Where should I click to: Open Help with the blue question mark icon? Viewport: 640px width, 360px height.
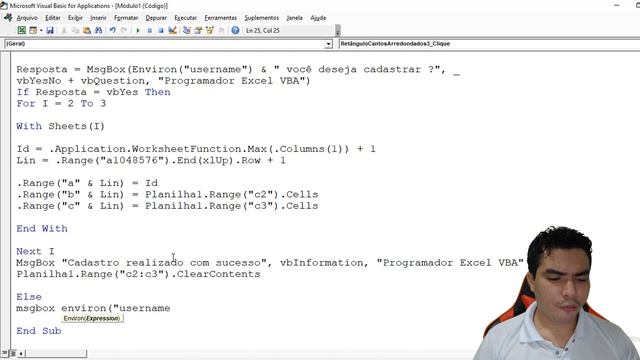coord(235,30)
